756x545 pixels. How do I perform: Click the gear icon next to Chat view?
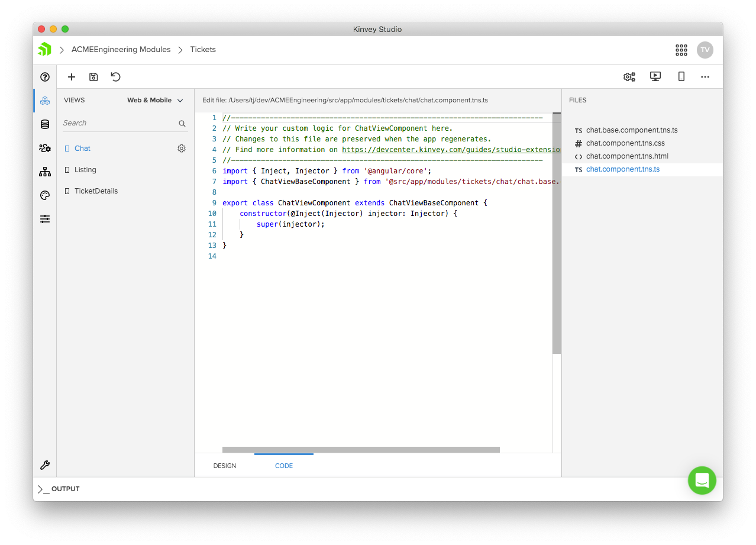pyautogui.click(x=182, y=149)
